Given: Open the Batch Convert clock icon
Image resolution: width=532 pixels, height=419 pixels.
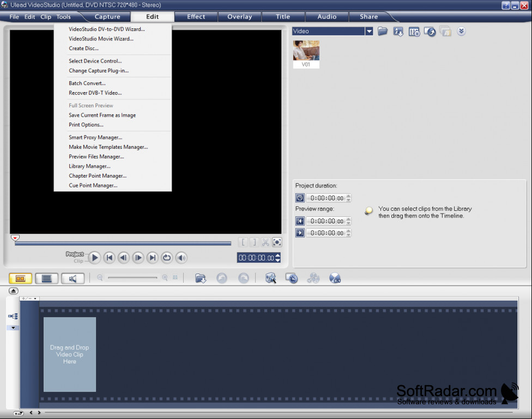Looking at the screenshot, I should pyautogui.click(x=292, y=278).
